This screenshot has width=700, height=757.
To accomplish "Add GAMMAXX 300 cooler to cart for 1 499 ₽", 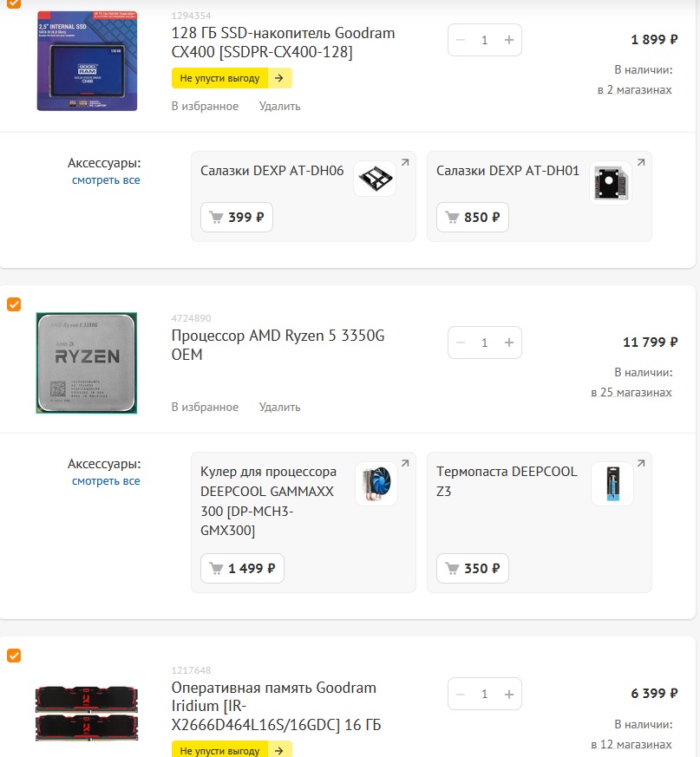I will click(x=242, y=568).
